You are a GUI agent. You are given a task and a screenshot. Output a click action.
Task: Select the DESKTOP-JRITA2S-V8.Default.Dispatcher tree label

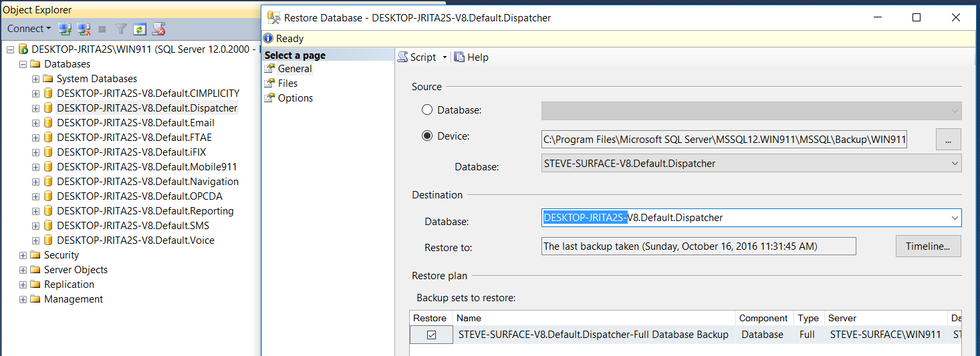[147, 108]
